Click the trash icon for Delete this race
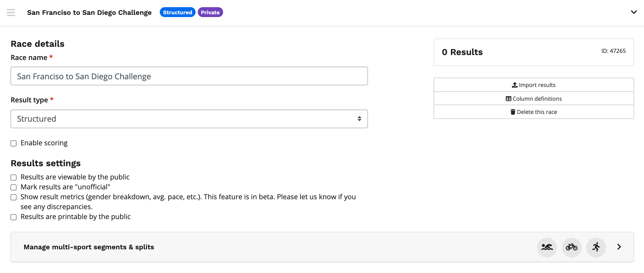This screenshot has height=273, width=644. click(513, 112)
